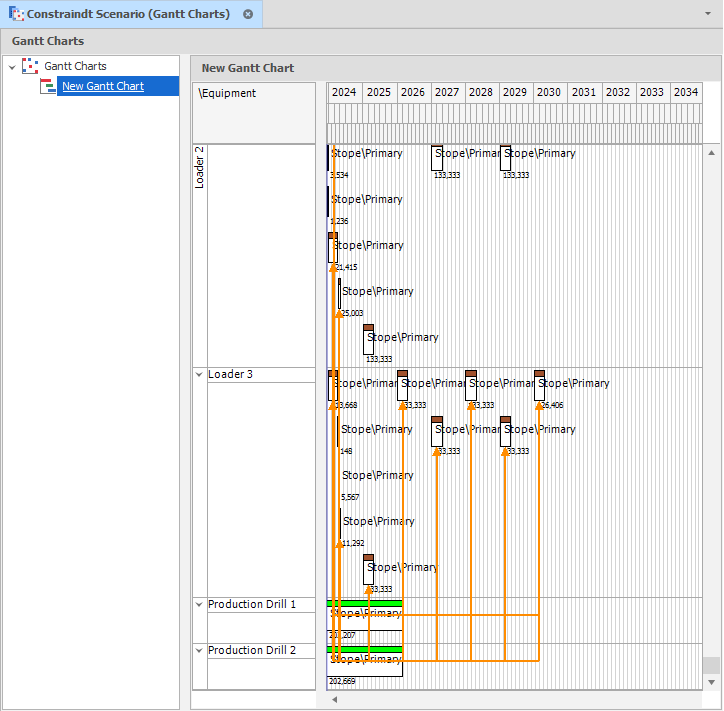Collapse the Gantt Charts tree node
Viewport: 724px width, 711px height.
tap(11, 67)
